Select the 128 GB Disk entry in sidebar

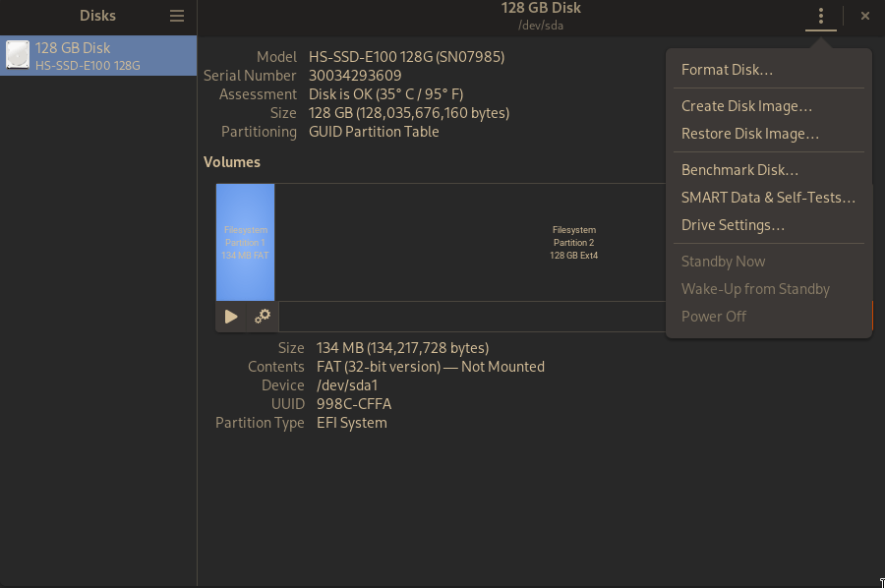pyautogui.click(x=98, y=55)
